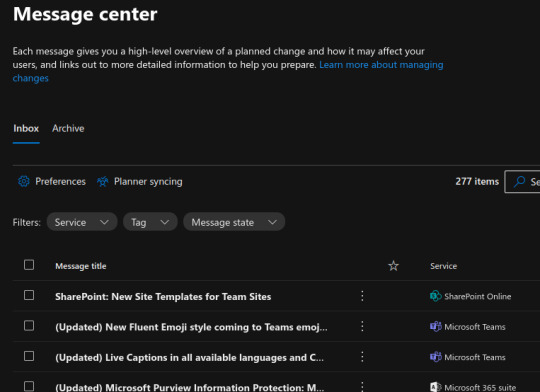The height and width of the screenshot is (392, 540).
Task: Open more options for Fluent Emoji message
Action: pos(362,326)
